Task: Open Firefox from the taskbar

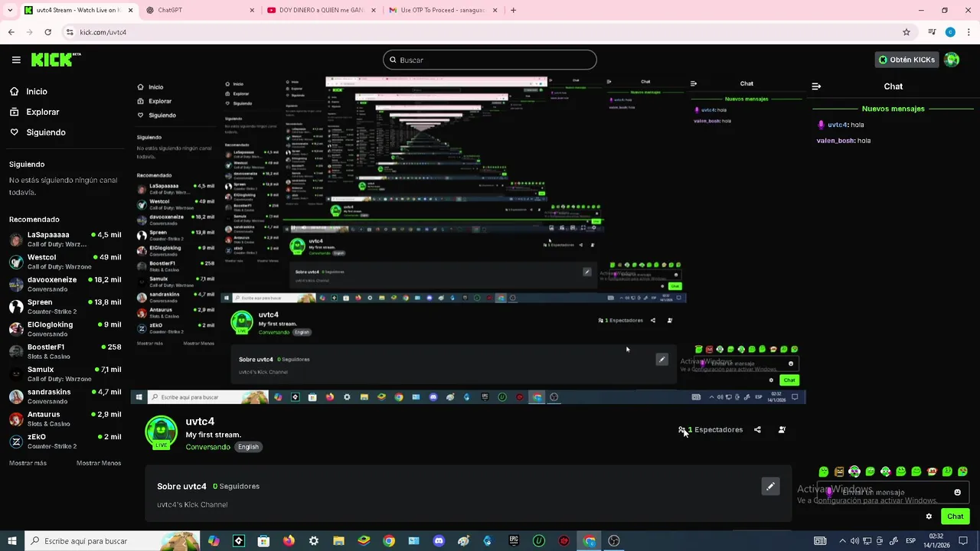Action: [289, 541]
